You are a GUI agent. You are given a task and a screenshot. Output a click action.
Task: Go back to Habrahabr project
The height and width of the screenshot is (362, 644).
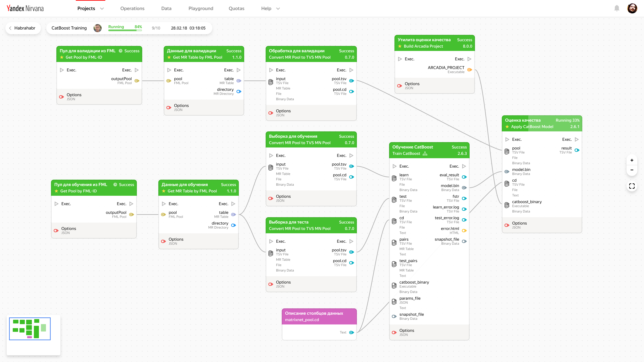coord(23,28)
